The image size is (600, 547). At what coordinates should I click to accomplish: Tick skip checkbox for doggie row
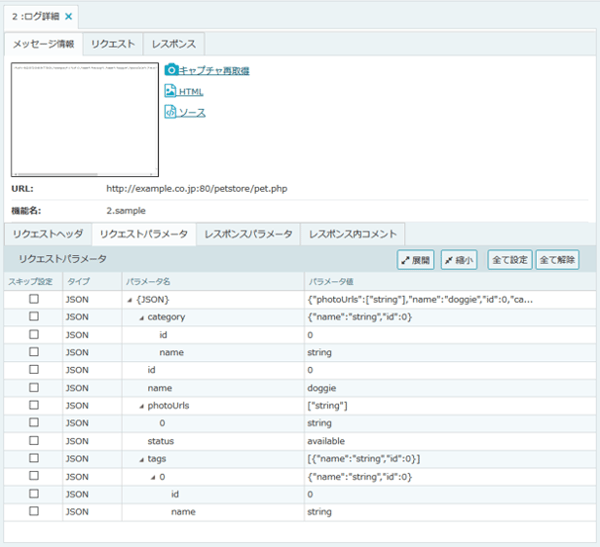coord(34,387)
